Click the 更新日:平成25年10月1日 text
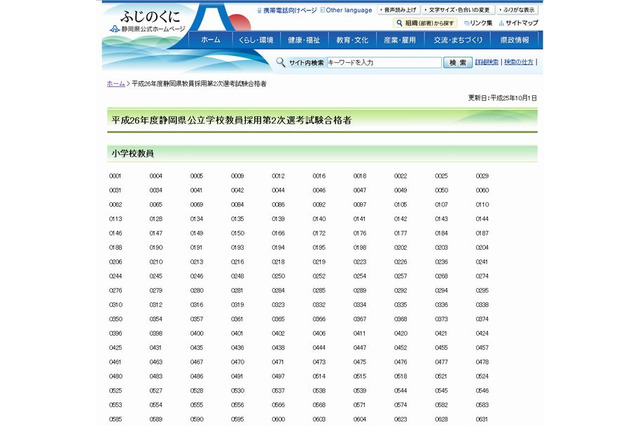Viewport: 640px width, 426px height. click(502, 98)
